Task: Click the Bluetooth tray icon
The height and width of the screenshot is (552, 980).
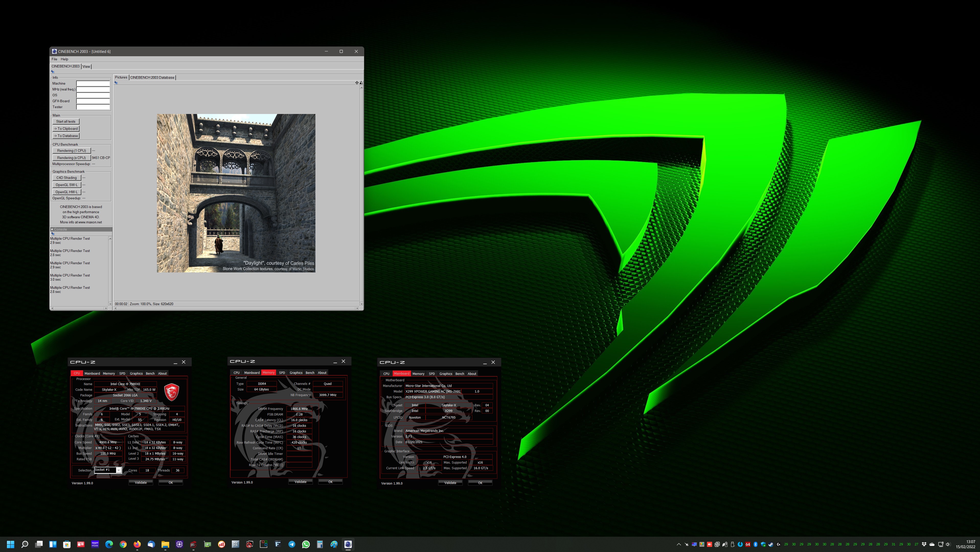Action: 756,544
